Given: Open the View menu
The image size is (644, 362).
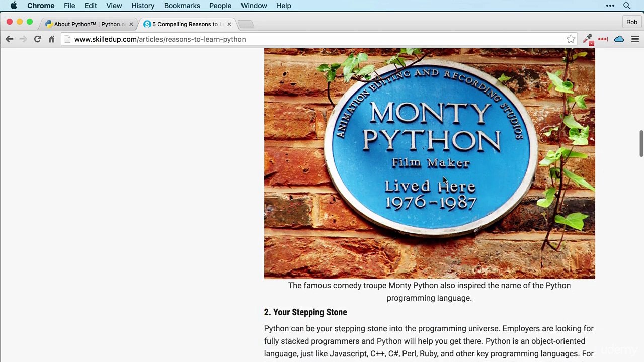Looking at the screenshot, I should [114, 6].
